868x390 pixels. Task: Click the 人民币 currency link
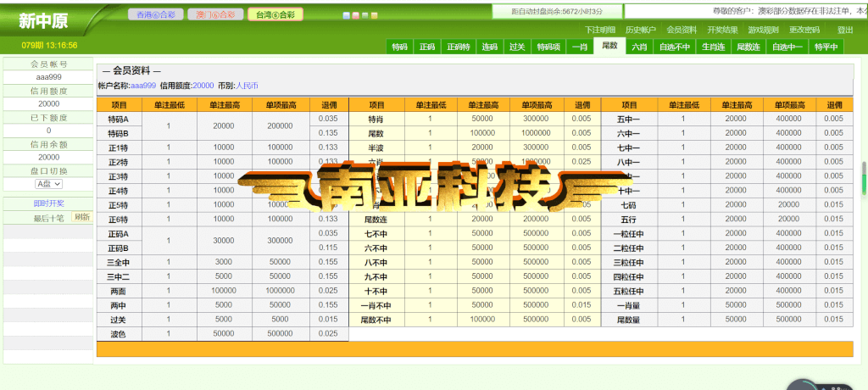247,86
